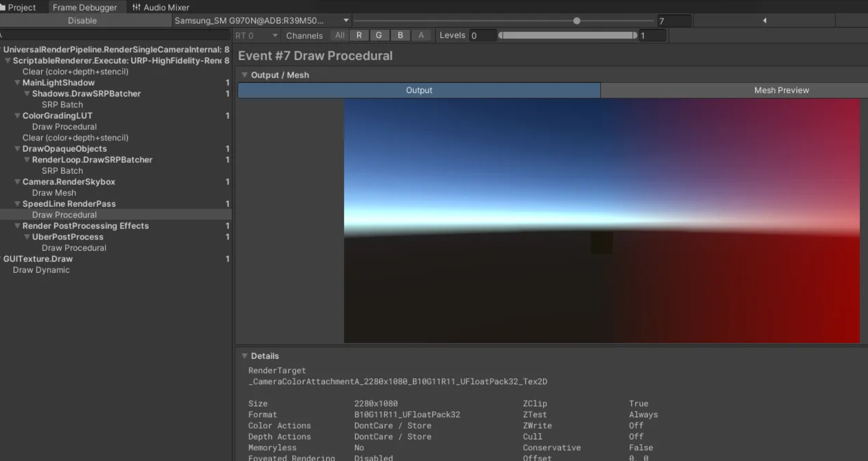Open the Samsung device connection dropdown
This screenshot has width=868, height=461.
point(261,20)
